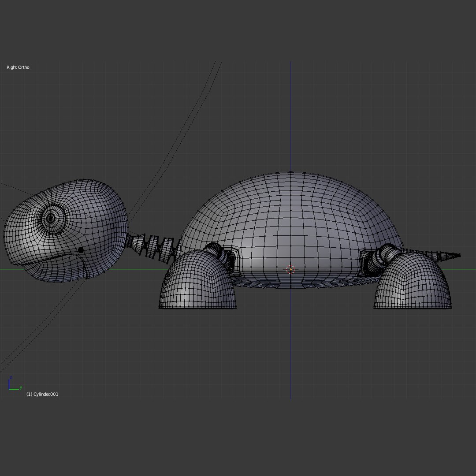
Task: Select the turtle's front foot dome
Action: (x=197, y=279)
